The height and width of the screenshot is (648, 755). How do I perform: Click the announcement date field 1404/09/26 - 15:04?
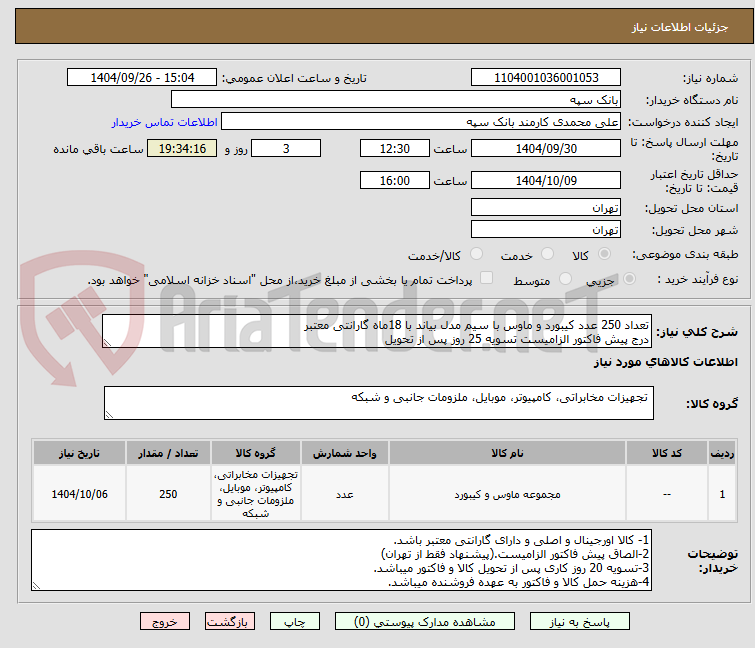click(x=142, y=78)
